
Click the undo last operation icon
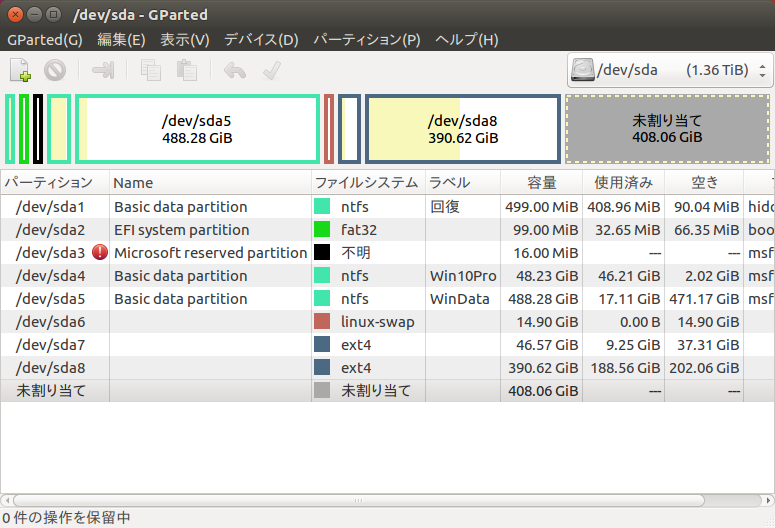pos(234,71)
